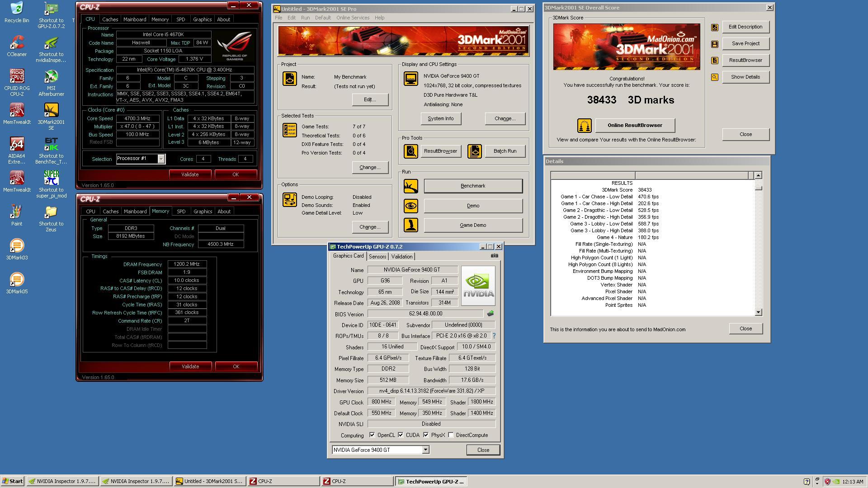Click the system tray clock showing 12:13 AM
Image resolution: width=868 pixels, height=488 pixels.
(853, 482)
